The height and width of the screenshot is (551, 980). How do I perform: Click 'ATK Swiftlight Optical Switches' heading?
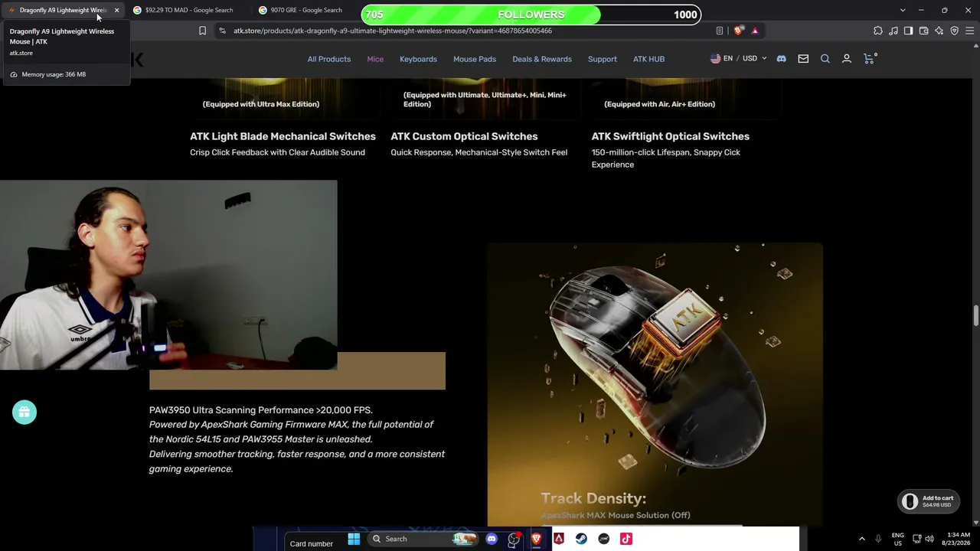670,136
